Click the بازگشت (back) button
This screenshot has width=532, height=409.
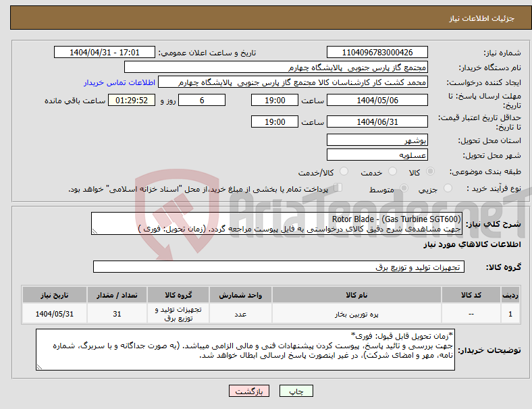pos(249,391)
